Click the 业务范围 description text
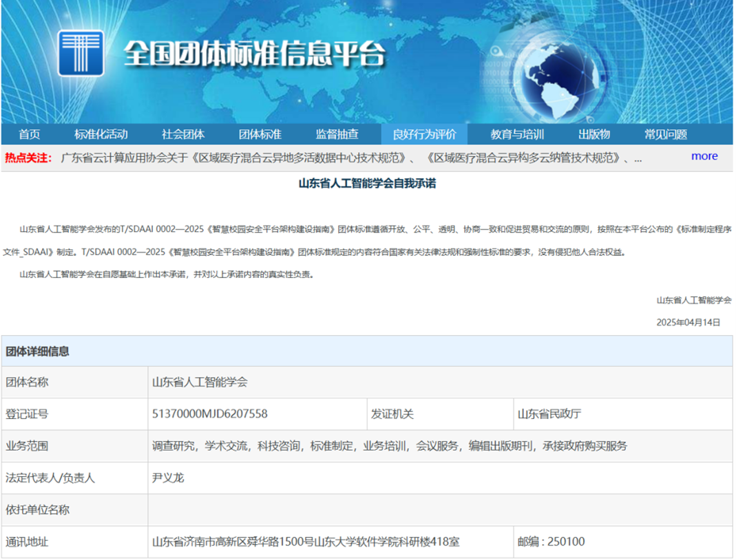 [x=390, y=446]
